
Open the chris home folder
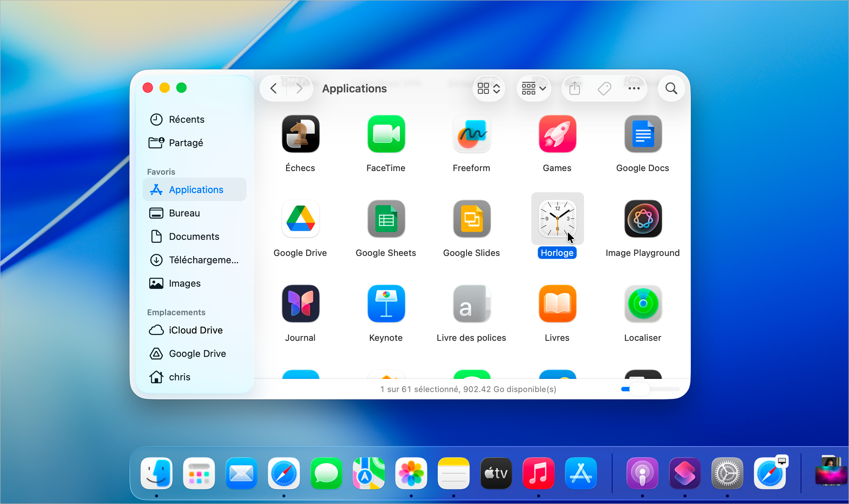click(195, 377)
